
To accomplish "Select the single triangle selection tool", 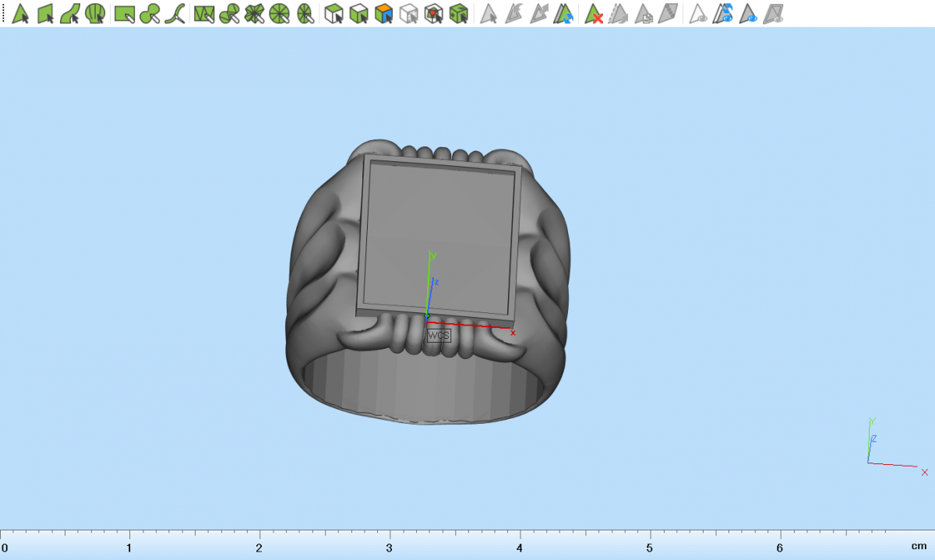I will coord(20,13).
